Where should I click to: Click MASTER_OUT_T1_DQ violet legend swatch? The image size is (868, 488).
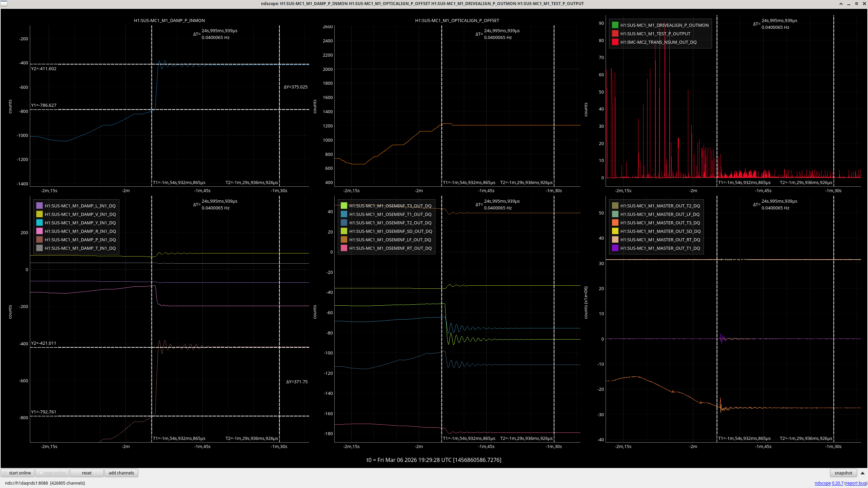tap(615, 248)
